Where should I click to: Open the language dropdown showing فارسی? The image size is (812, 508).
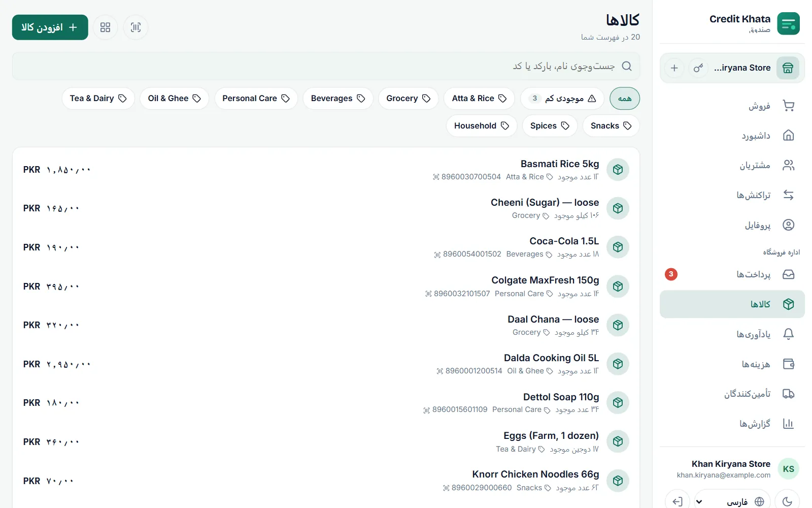click(x=732, y=501)
